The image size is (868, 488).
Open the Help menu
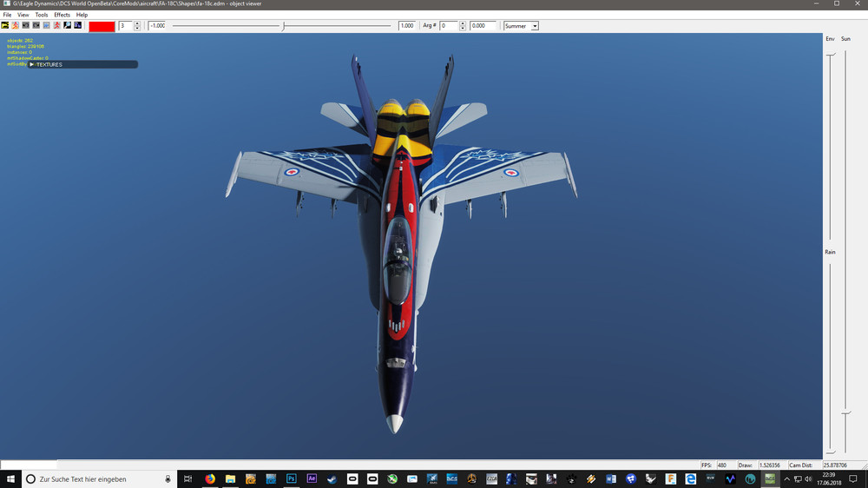pyautogui.click(x=82, y=15)
